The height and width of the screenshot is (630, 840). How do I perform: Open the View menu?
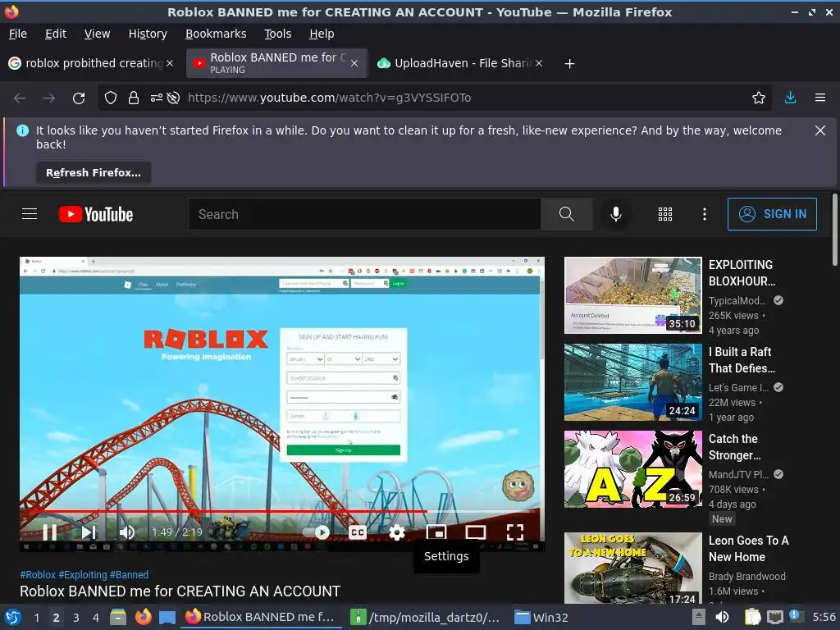(97, 34)
